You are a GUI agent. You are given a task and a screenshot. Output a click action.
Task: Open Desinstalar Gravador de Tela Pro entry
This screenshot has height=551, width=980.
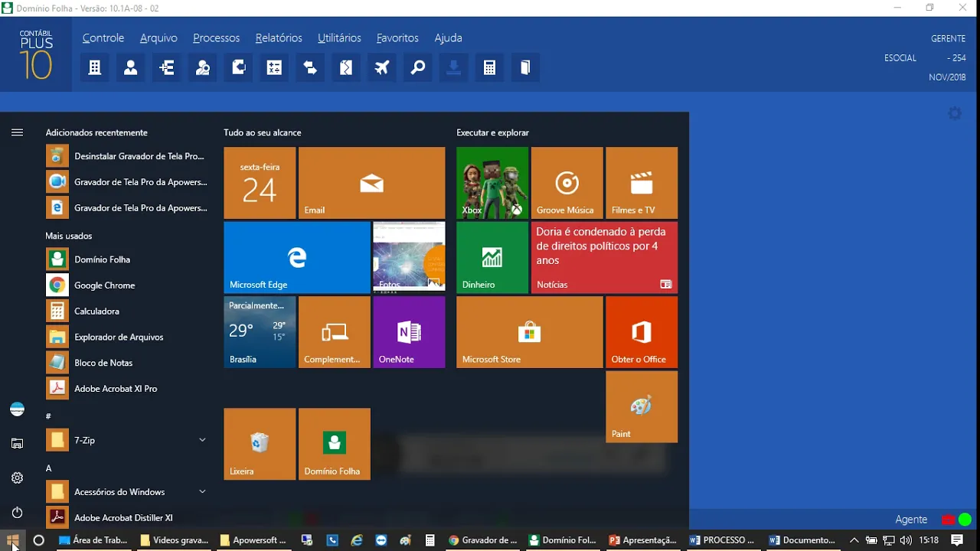126,156
